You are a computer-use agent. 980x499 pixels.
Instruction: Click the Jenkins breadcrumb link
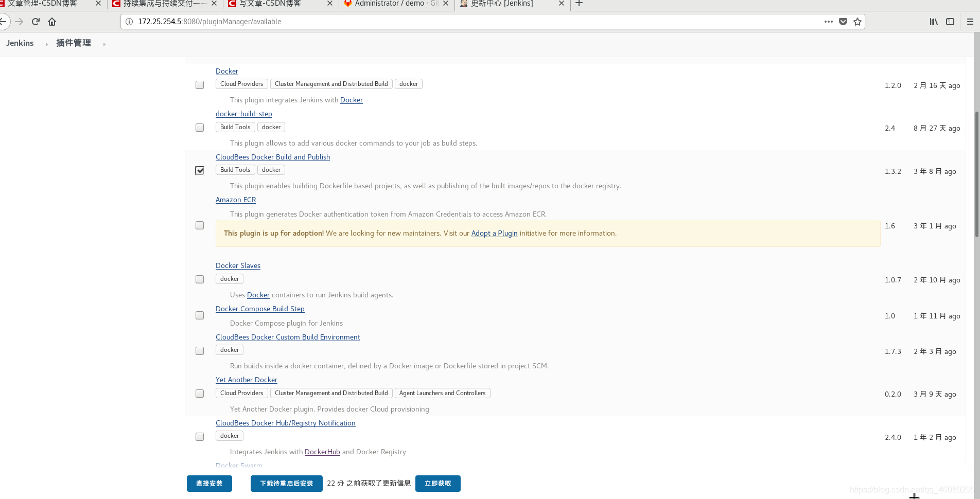tap(20, 43)
